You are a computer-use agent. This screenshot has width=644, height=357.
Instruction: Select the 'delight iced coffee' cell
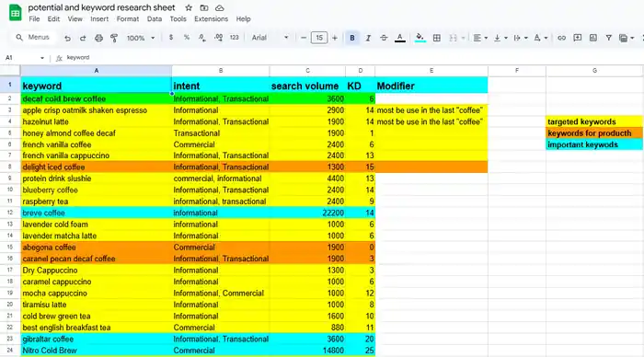(96, 167)
